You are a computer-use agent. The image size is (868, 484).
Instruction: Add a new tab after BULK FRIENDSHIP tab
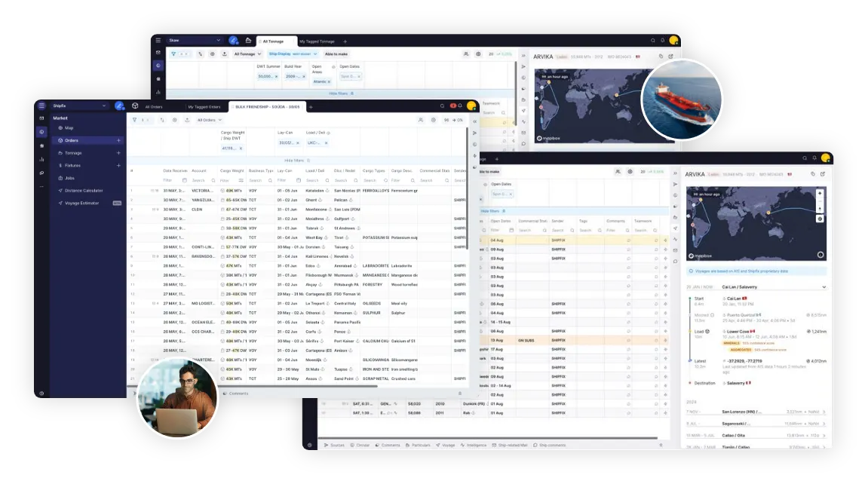[x=313, y=106]
